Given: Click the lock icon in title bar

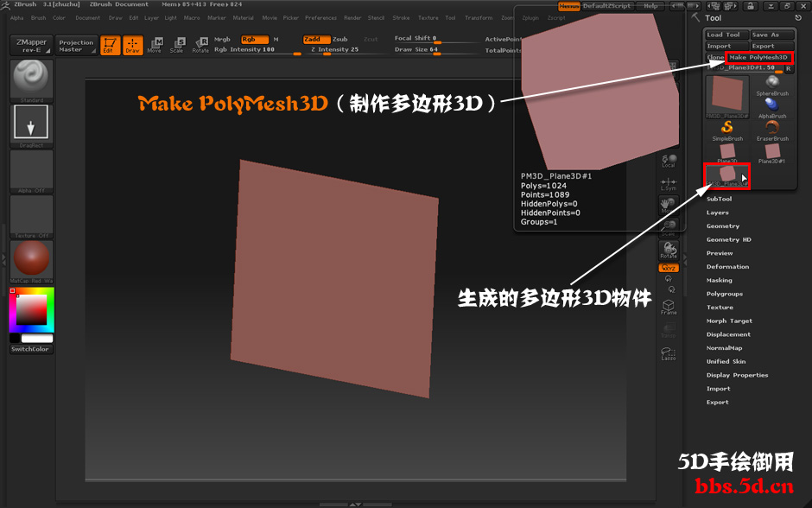Looking at the screenshot, I should pos(750,6).
